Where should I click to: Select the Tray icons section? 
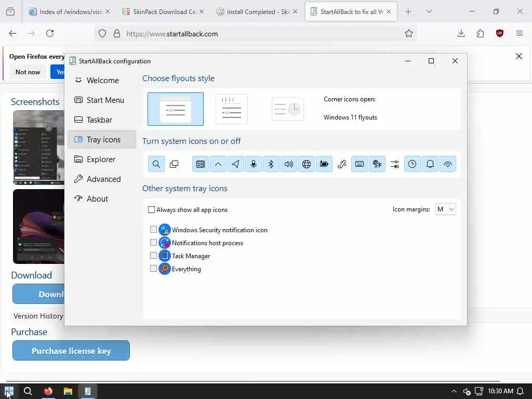point(102,139)
